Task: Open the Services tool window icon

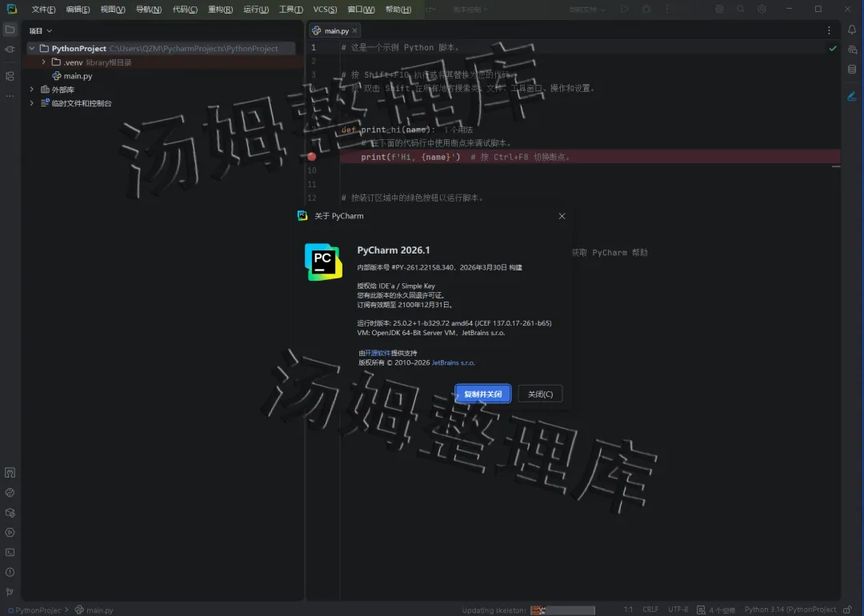Action: click(10, 532)
